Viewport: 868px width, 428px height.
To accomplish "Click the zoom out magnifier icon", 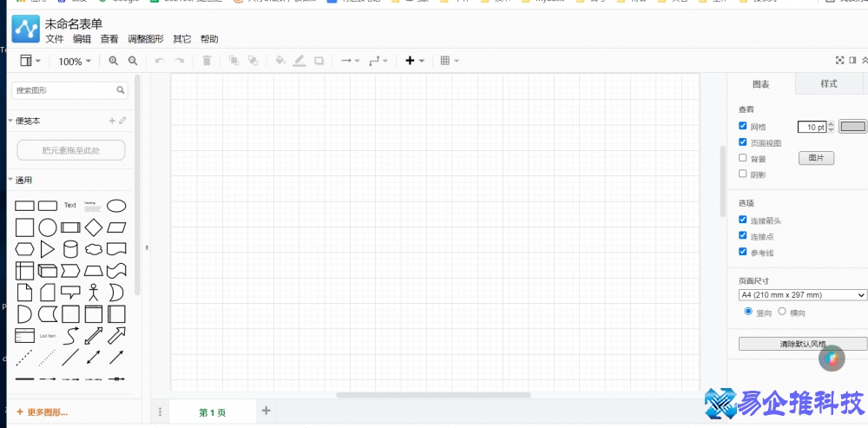I will click(133, 61).
